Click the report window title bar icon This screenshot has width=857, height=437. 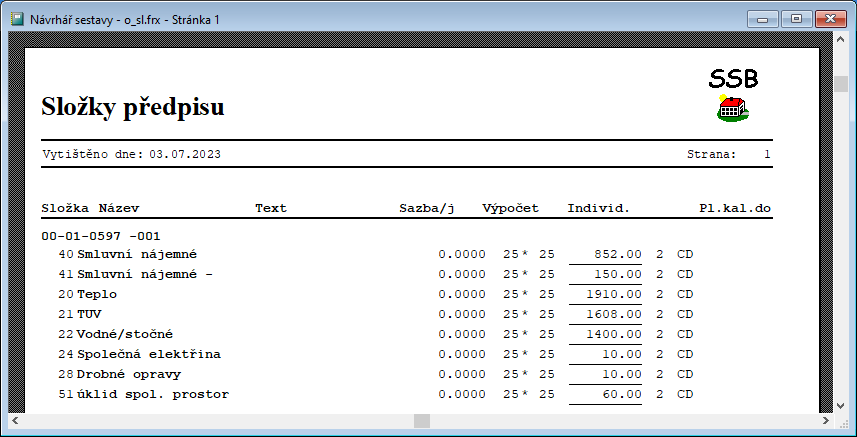click(x=17, y=18)
